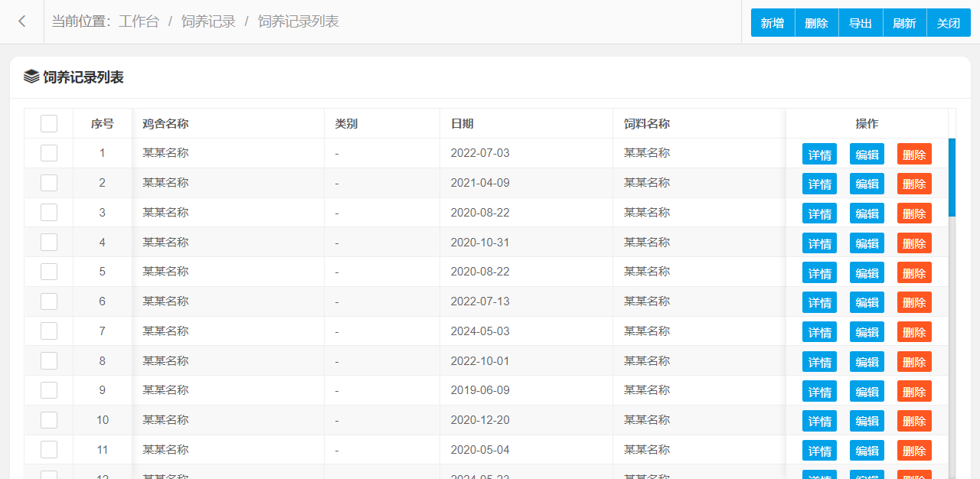Edit record number 8
The image size is (980, 479).
click(x=867, y=362)
